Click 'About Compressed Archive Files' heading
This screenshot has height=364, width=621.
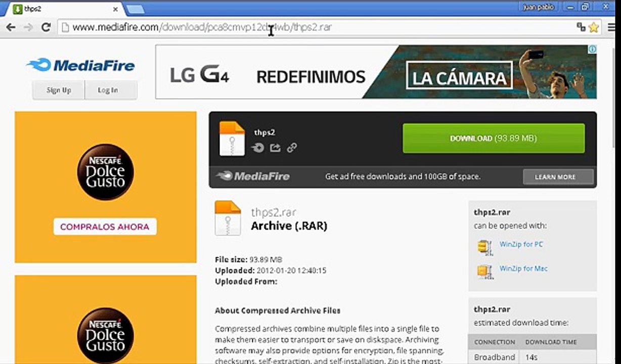tap(278, 310)
